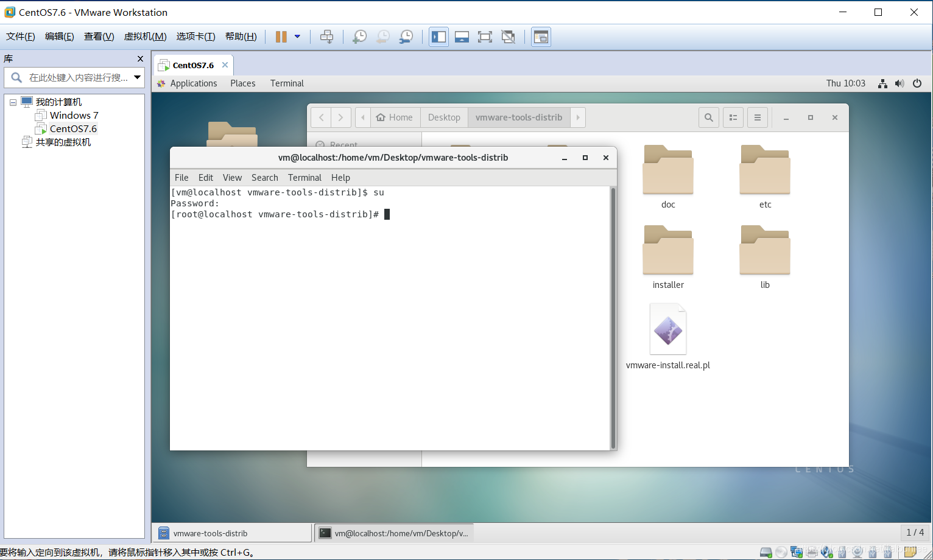933x560 pixels.
Task: Toggle list view in file manager
Action: (733, 117)
